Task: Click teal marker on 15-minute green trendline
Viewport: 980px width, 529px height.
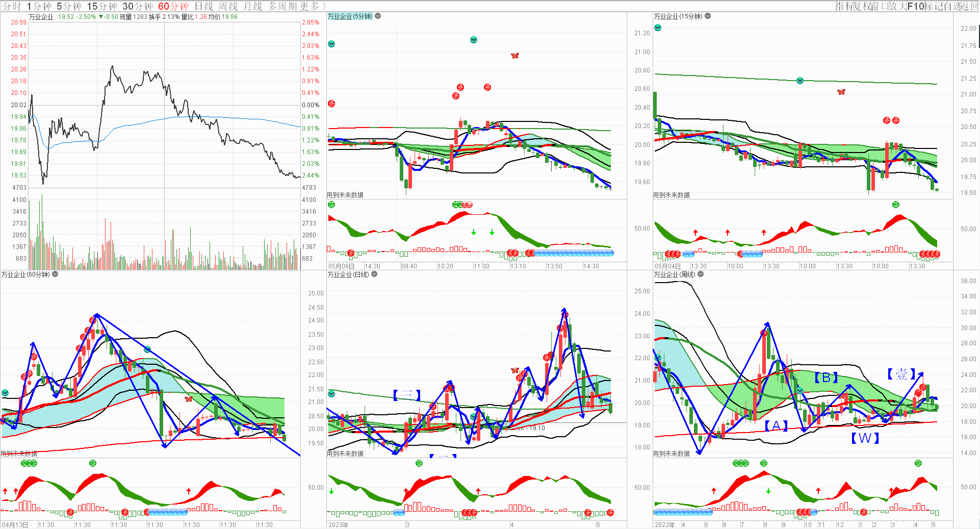Action: [800, 81]
